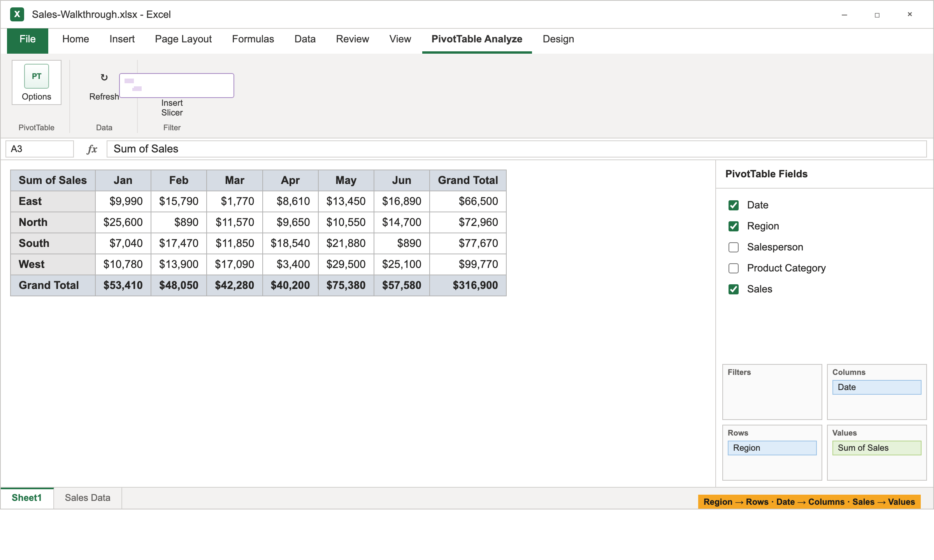This screenshot has width=934, height=560.
Task: Click West May value $29,500
Action: coord(346,264)
